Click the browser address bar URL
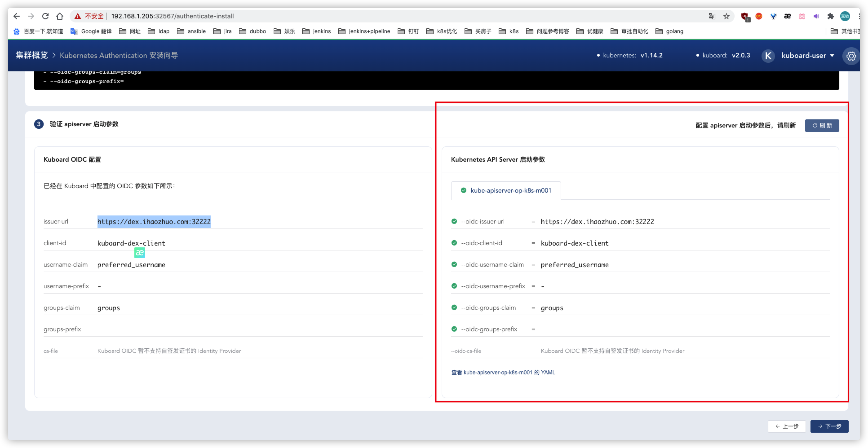868x448 pixels. tap(173, 16)
